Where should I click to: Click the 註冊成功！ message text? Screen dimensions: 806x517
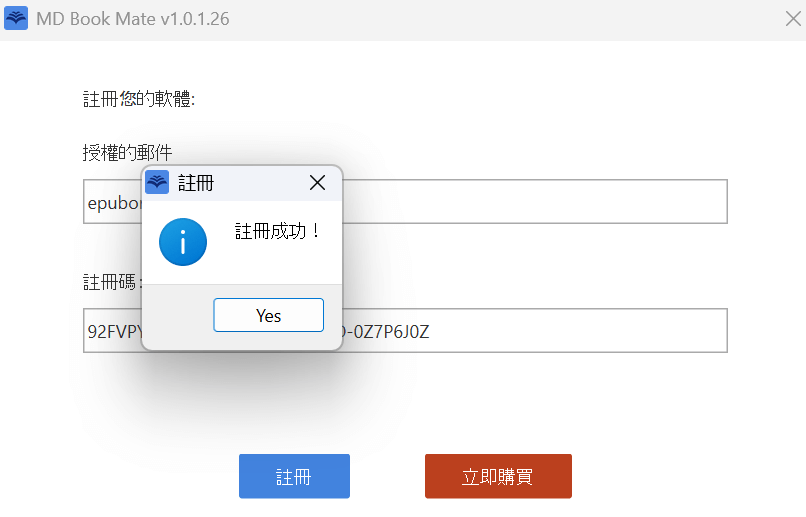[x=278, y=231]
